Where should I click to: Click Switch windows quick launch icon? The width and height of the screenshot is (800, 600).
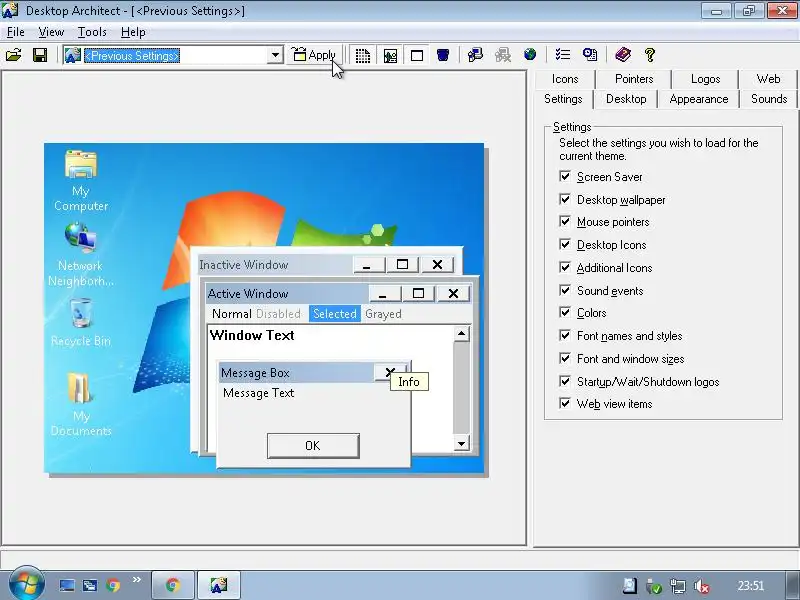[90, 585]
